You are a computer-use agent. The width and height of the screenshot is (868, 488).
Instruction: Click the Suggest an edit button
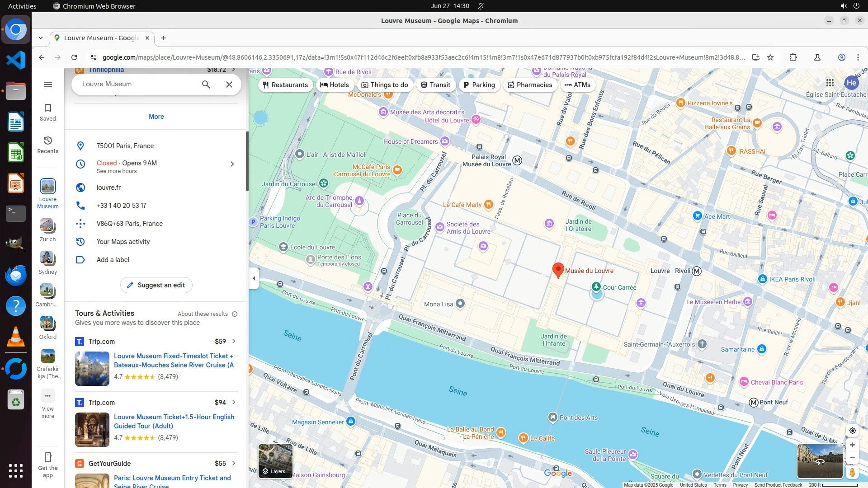(x=156, y=285)
